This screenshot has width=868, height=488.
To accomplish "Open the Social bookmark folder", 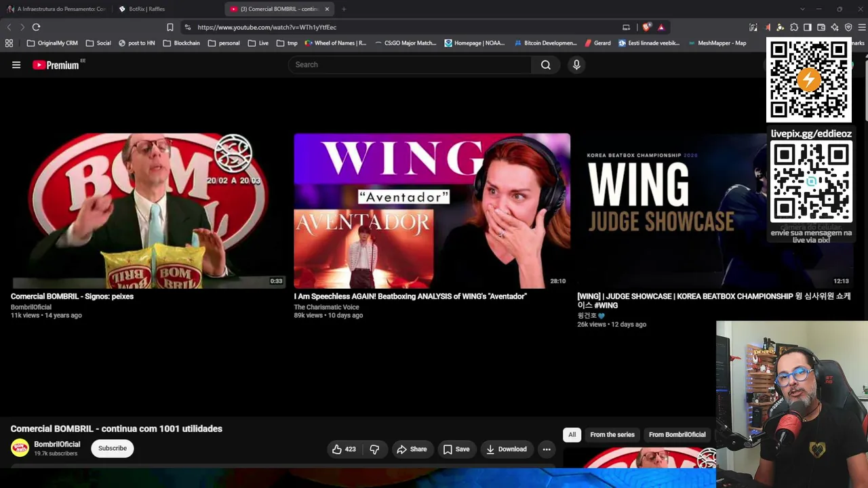I will [x=98, y=43].
